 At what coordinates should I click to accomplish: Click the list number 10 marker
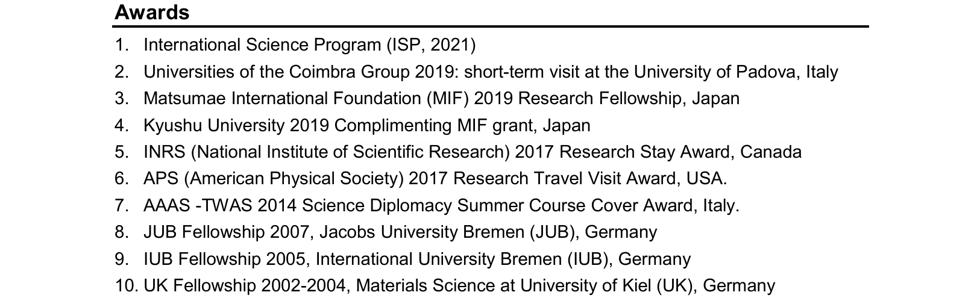pos(126,285)
